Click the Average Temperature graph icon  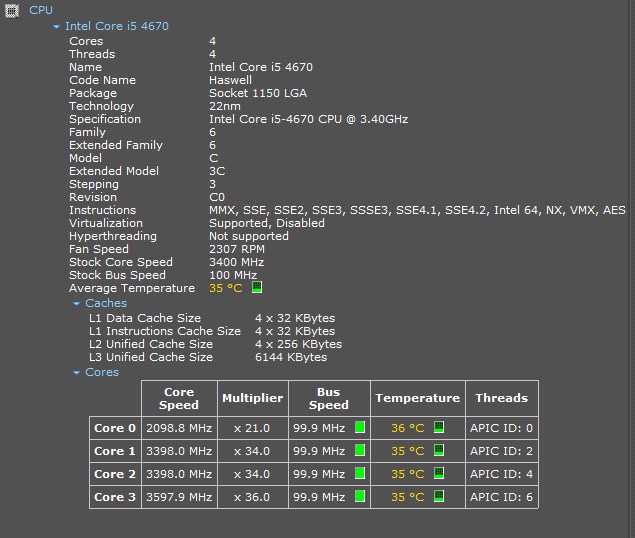tap(257, 287)
